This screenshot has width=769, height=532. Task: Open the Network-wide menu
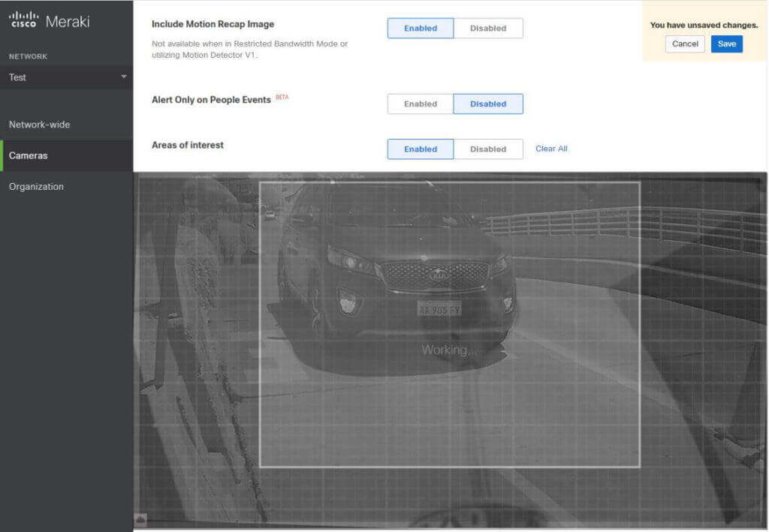coord(39,125)
